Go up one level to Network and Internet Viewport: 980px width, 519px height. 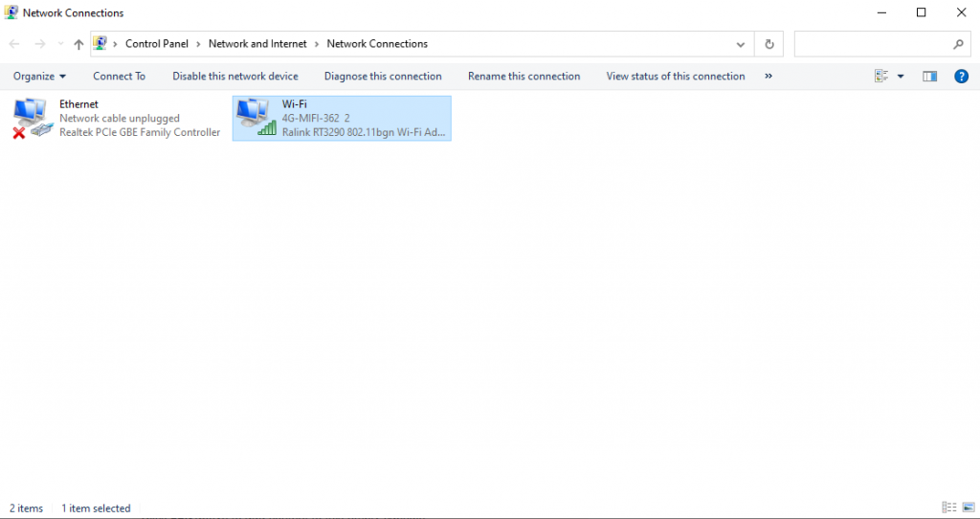[78, 44]
